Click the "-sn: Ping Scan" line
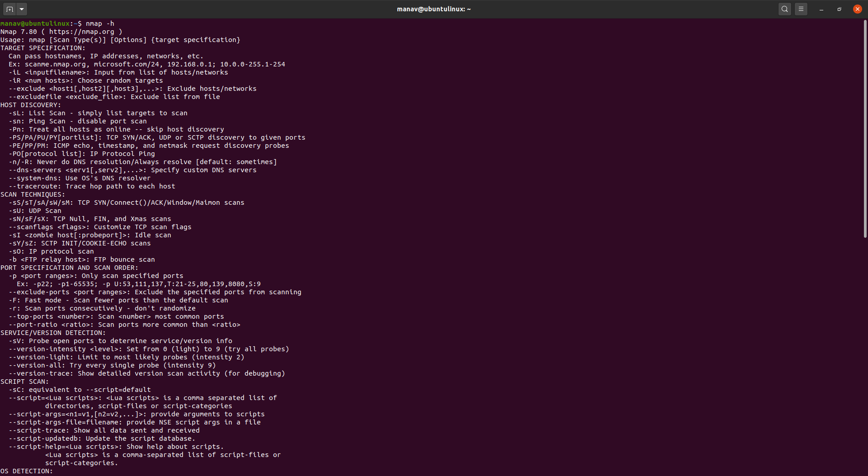The image size is (868, 476). pyautogui.click(x=78, y=121)
